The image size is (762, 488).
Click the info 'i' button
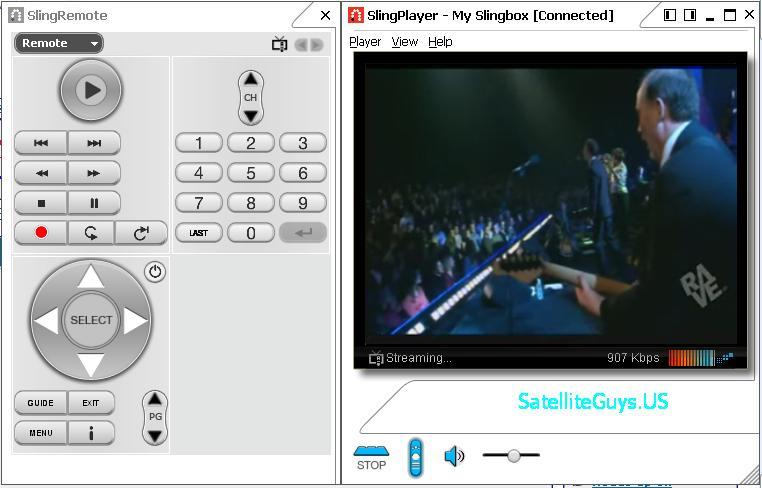pos(91,433)
